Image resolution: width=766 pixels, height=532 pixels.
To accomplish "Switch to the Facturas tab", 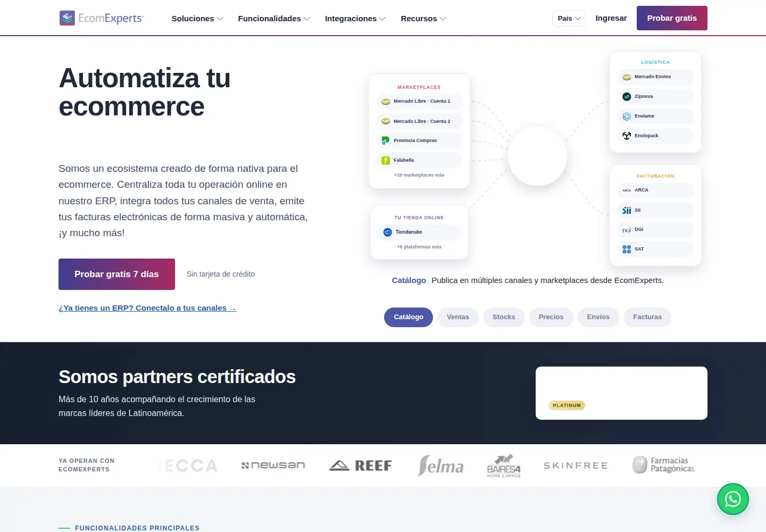I will click(647, 317).
